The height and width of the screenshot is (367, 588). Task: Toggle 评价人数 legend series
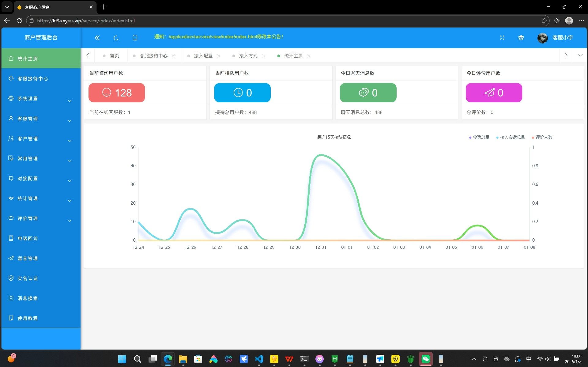pos(542,137)
